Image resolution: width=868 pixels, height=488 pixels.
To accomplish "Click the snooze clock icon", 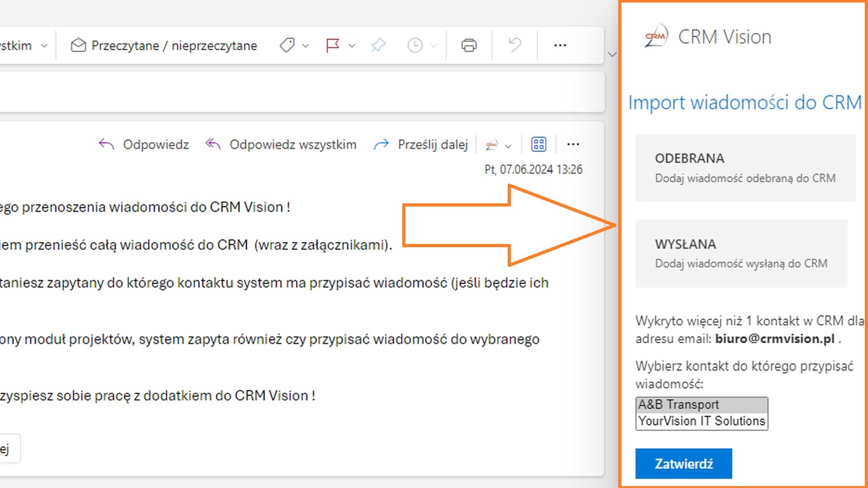I will click(x=415, y=46).
